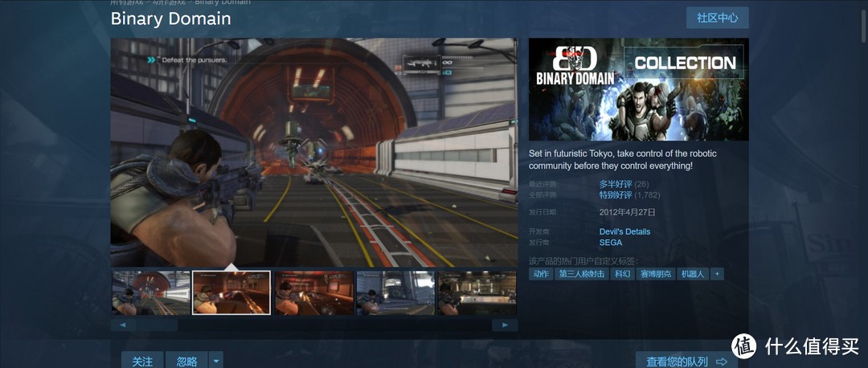Click the 第三人称射击 tag
Screen dimensions: 868x368
coord(582,274)
